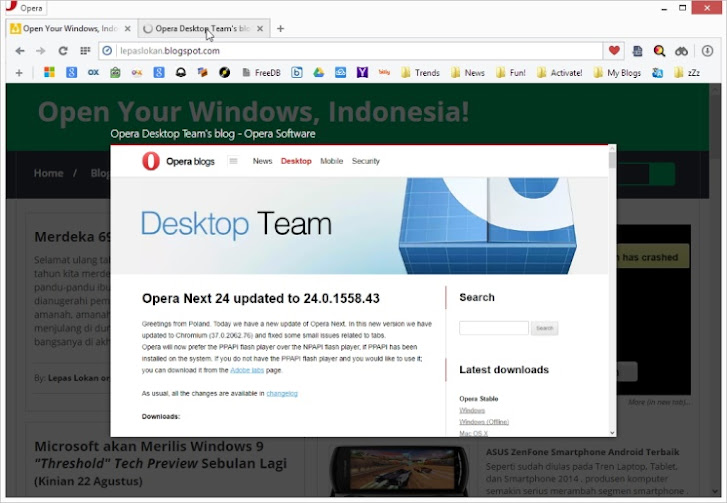
Task: Open the blue b-in-square bookmark icon
Action: point(297,72)
